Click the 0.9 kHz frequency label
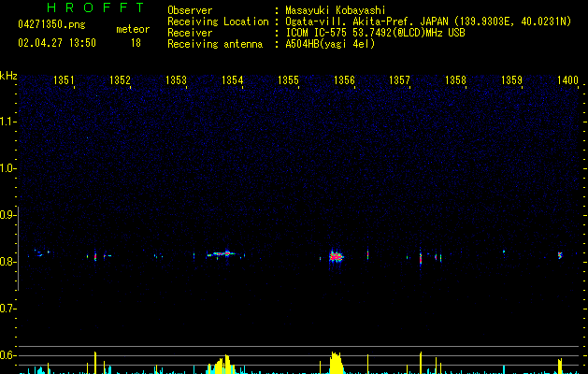This screenshot has width=588, height=374. pos(7,215)
